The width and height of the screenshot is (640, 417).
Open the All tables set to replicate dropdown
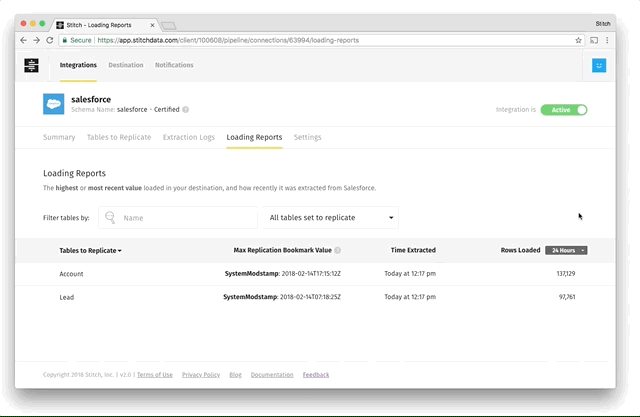[331, 217]
